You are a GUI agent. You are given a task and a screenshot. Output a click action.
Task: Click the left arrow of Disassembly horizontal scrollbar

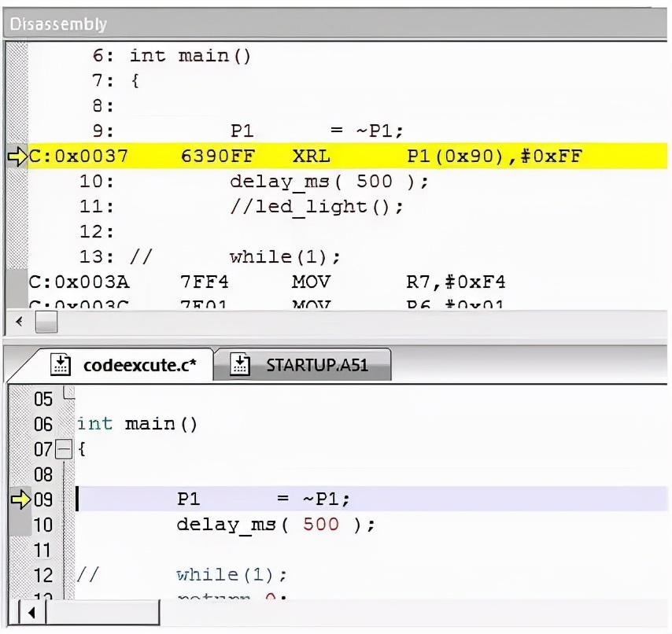click(19, 322)
